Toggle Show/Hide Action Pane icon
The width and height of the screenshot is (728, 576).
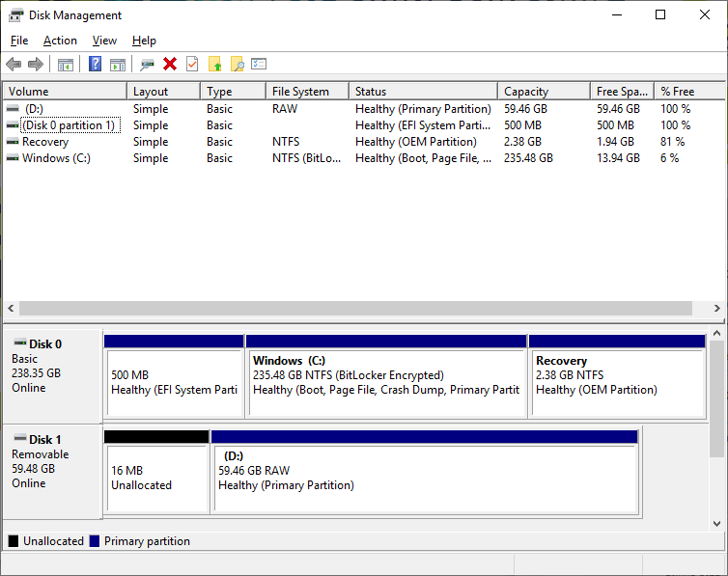coord(118,65)
